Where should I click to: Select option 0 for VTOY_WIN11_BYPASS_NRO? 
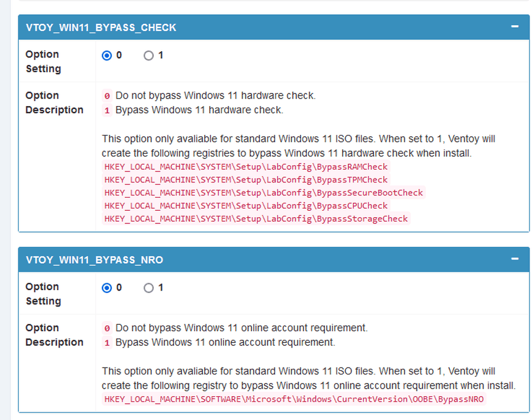point(107,288)
